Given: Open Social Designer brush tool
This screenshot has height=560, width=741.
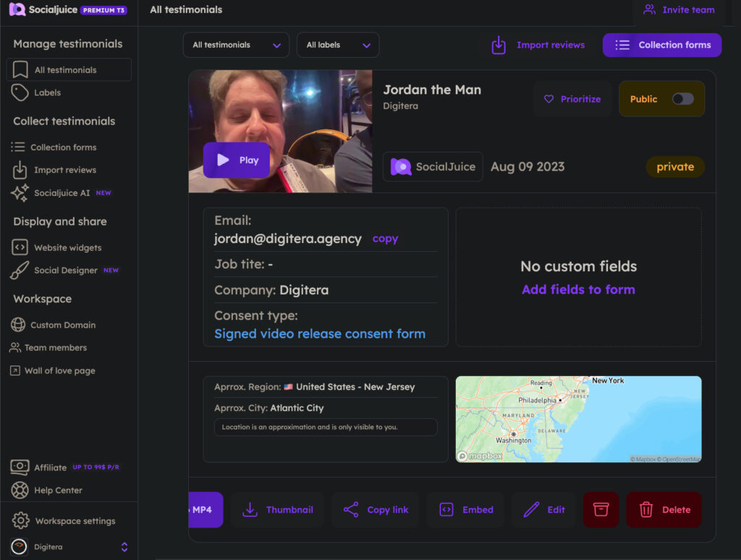Looking at the screenshot, I should point(65,270).
